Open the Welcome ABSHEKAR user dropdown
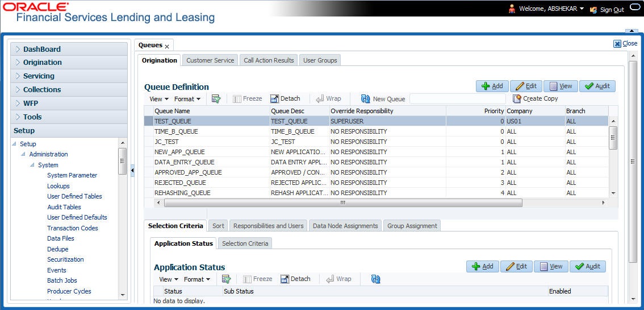Screen dimensions: 644x310 (551, 9)
